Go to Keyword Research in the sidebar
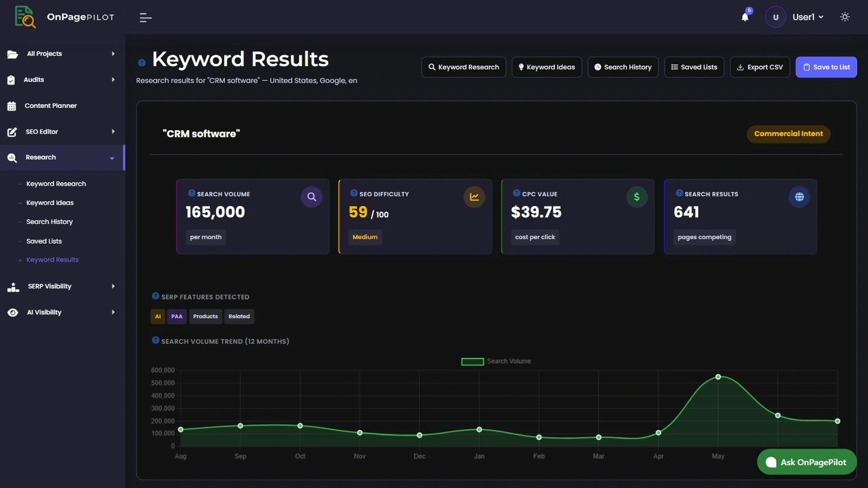Image resolution: width=868 pixels, height=488 pixels. [x=56, y=184]
